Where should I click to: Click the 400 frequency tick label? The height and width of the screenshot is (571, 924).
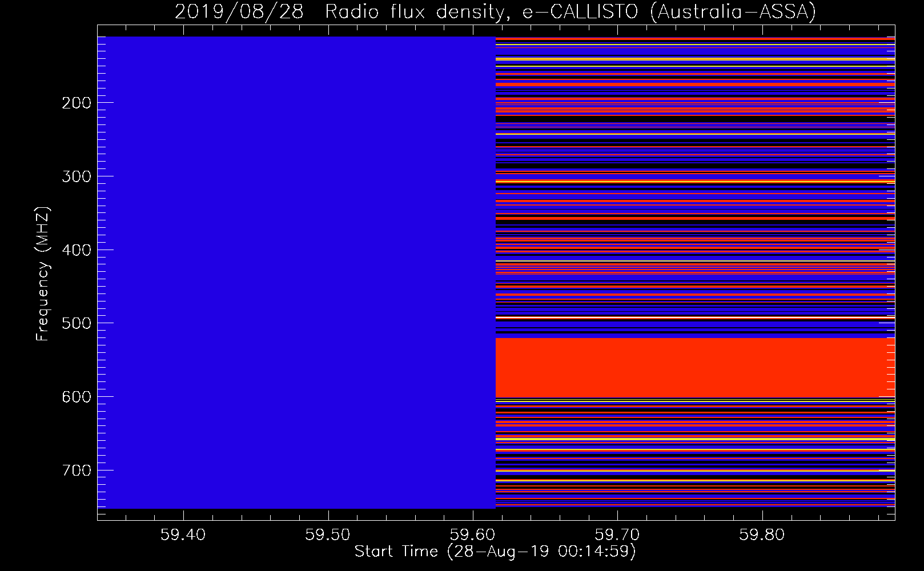[77, 250]
